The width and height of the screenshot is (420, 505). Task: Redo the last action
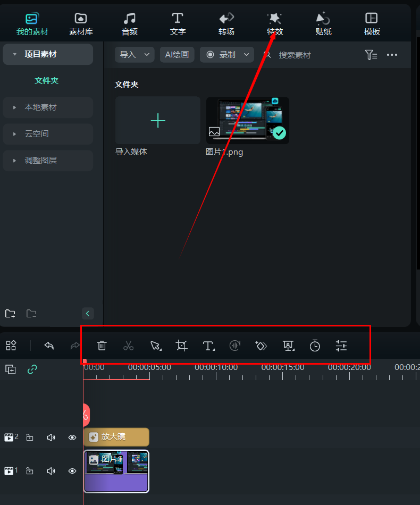(75, 346)
